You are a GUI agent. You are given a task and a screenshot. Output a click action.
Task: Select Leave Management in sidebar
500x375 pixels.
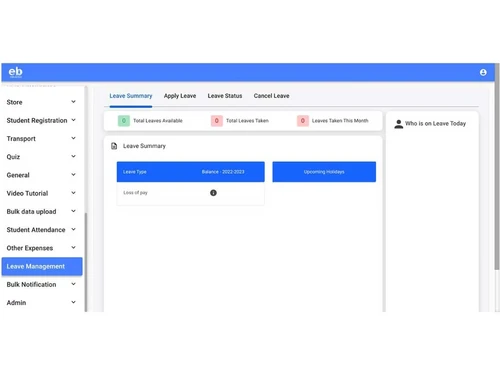42,266
